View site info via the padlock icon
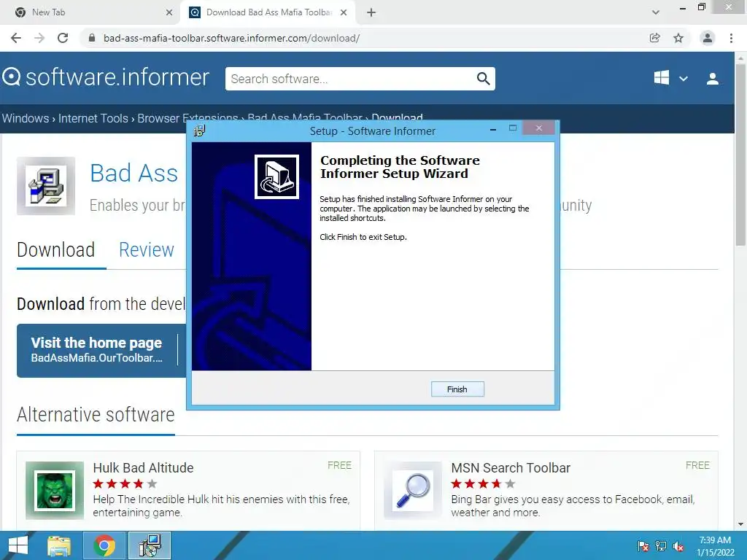Screen dimensions: 747x560 92,38
